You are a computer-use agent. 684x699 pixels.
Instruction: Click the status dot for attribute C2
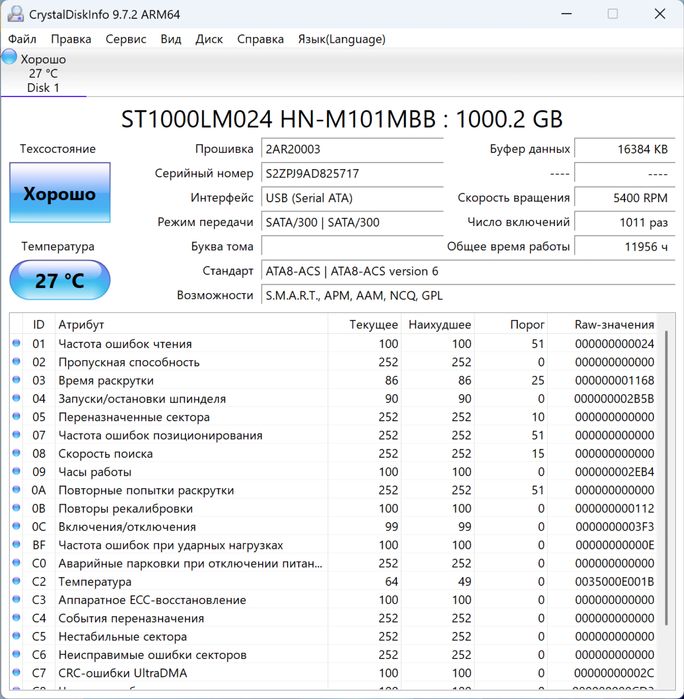coord(16,581)
